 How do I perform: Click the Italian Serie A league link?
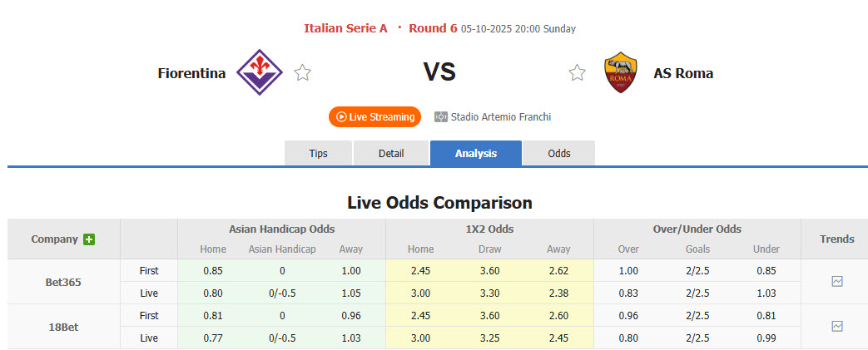pos(345,28)
